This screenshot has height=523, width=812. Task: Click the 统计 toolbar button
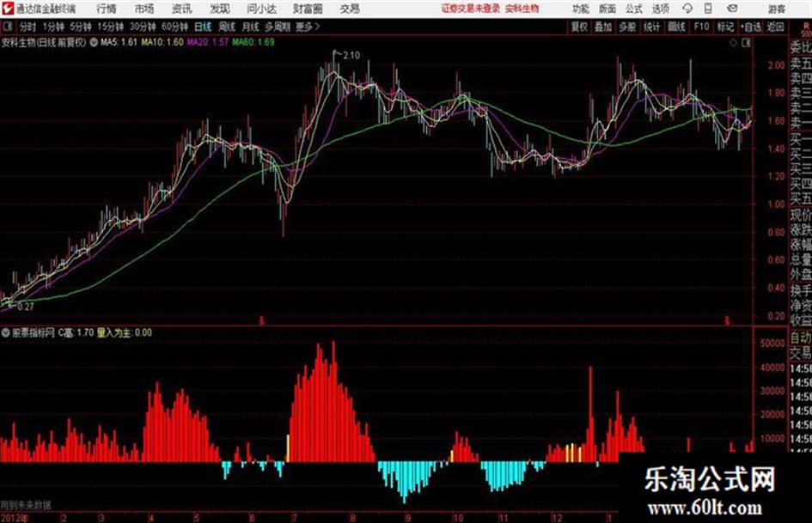pos(651,27)
